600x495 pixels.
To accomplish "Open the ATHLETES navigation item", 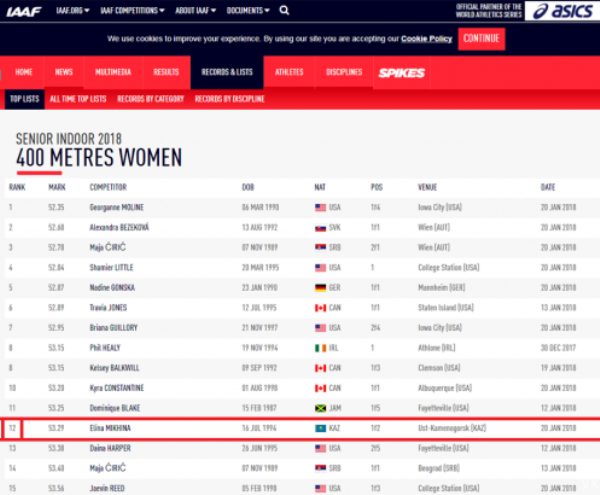I will 289,73.
